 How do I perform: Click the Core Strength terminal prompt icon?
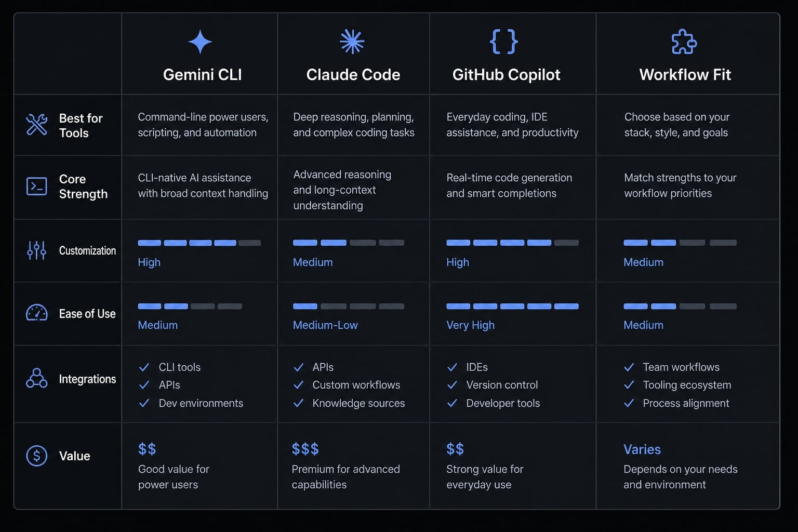tap(37, 186)
